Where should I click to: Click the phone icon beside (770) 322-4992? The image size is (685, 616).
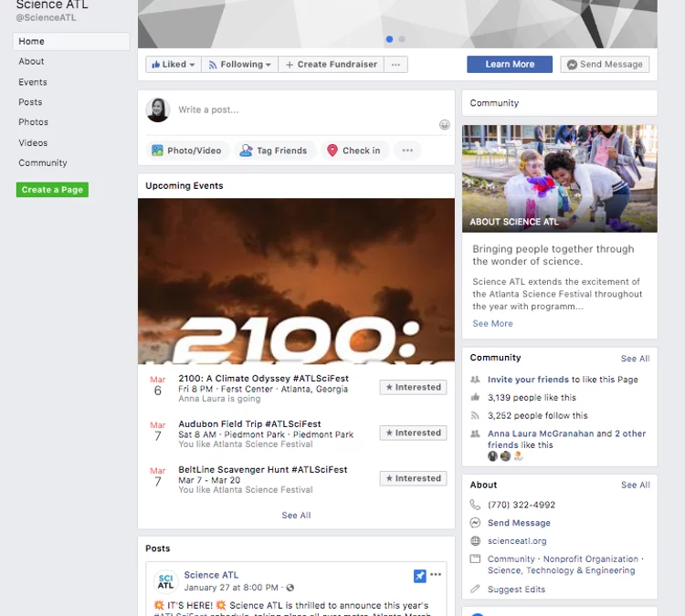(475, 505)
